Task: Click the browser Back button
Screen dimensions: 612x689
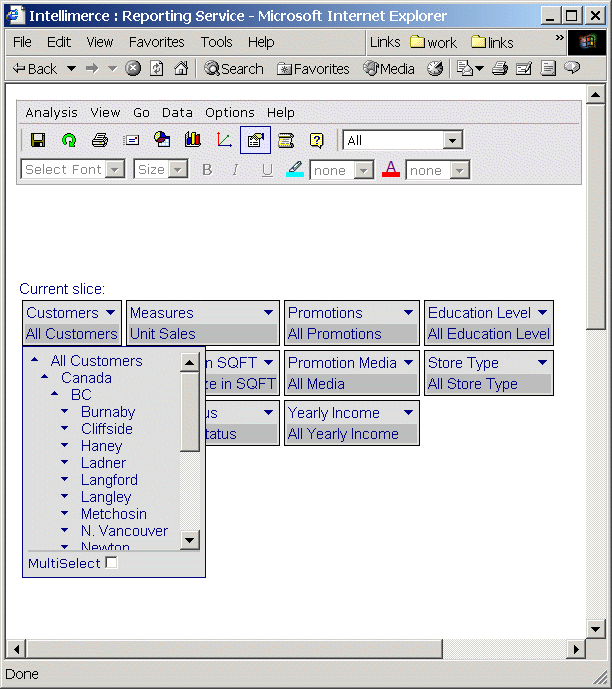Action: [35, 69]
